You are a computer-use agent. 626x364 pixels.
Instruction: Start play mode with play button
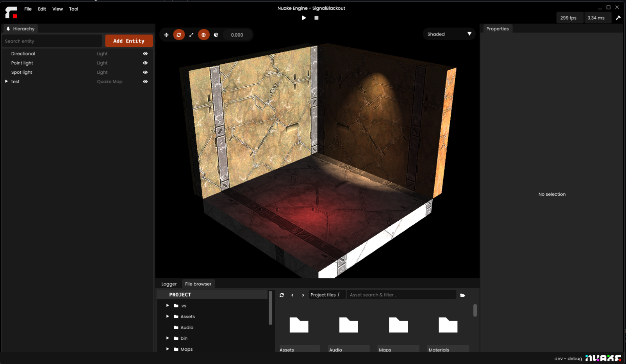point(304,18)
